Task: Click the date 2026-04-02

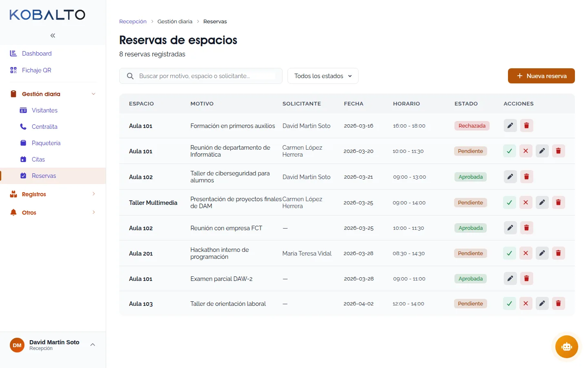Action: click(x=359, y=304)
